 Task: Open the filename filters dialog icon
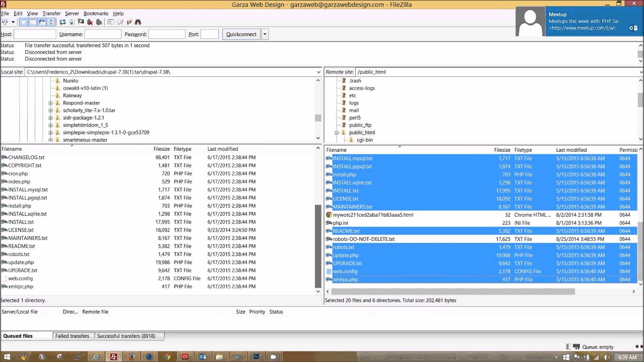click(110, 22)
